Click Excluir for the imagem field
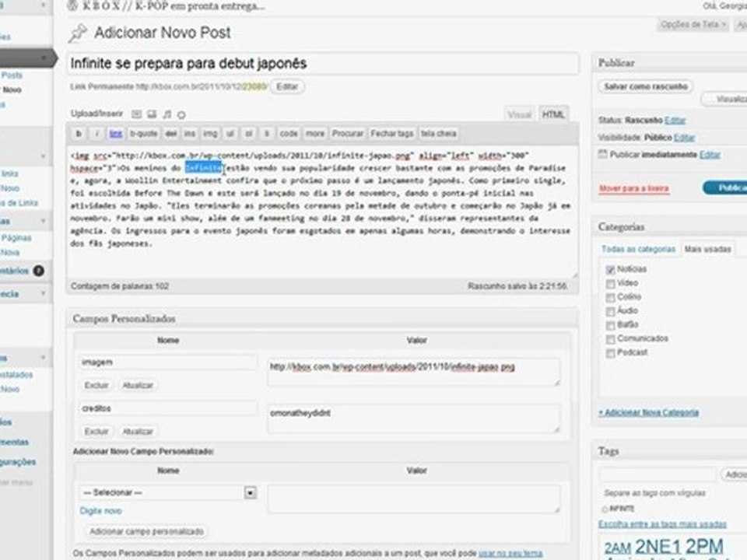 [x=96, y=385]
